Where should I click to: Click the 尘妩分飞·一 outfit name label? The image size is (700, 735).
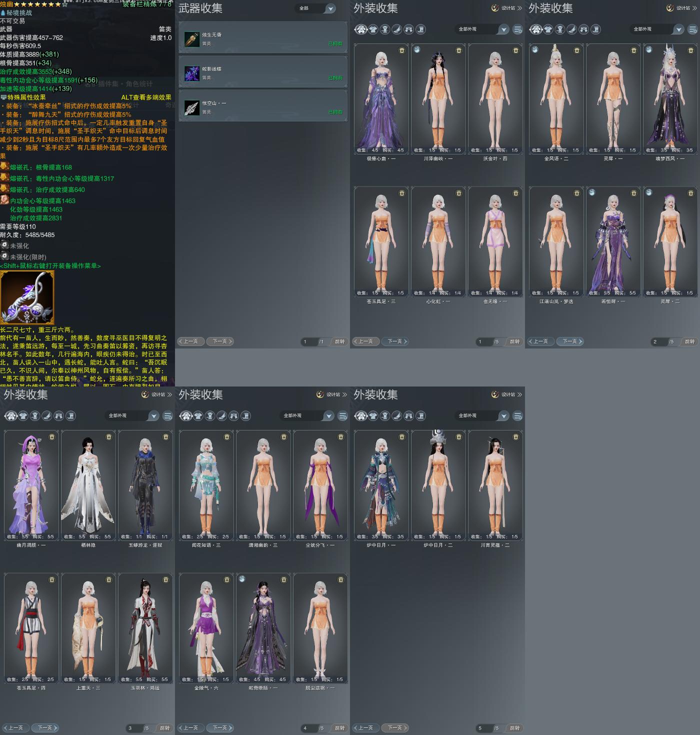pyautogui.click(x=320, y=545)
